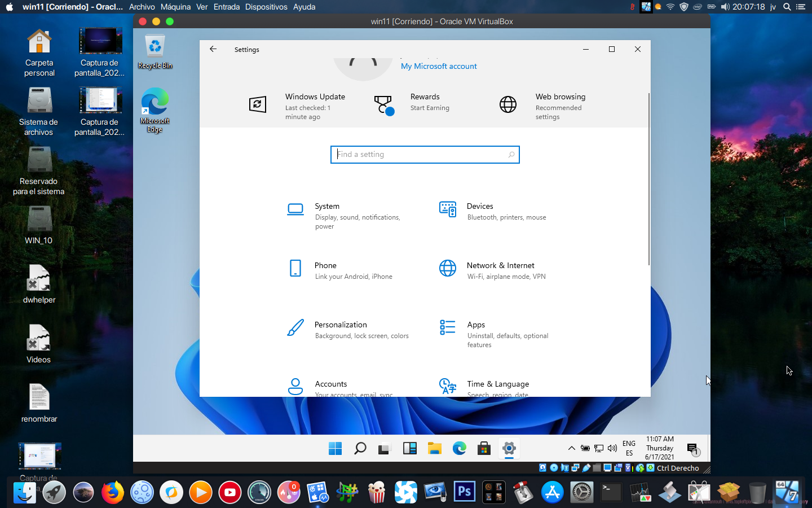Open App Store from the Dock
Image resolution: width=812 pixels, height=508 pixels.
click(x=553, y=492)
